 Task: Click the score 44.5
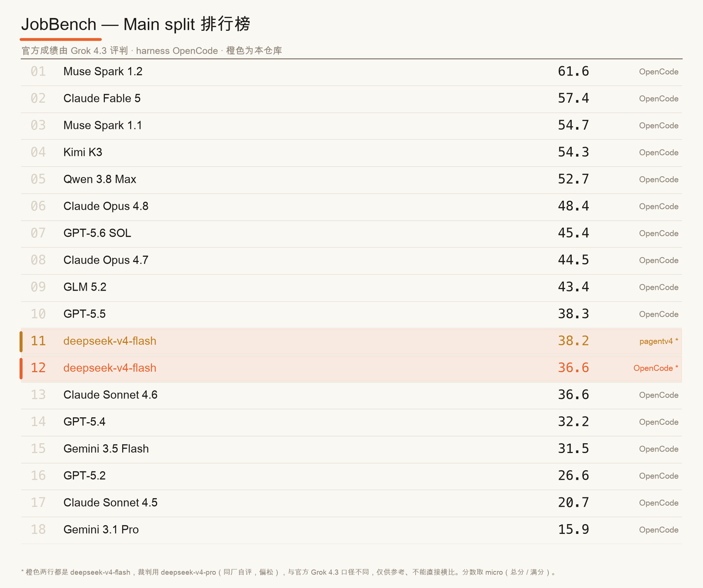(x=573, y=260)
